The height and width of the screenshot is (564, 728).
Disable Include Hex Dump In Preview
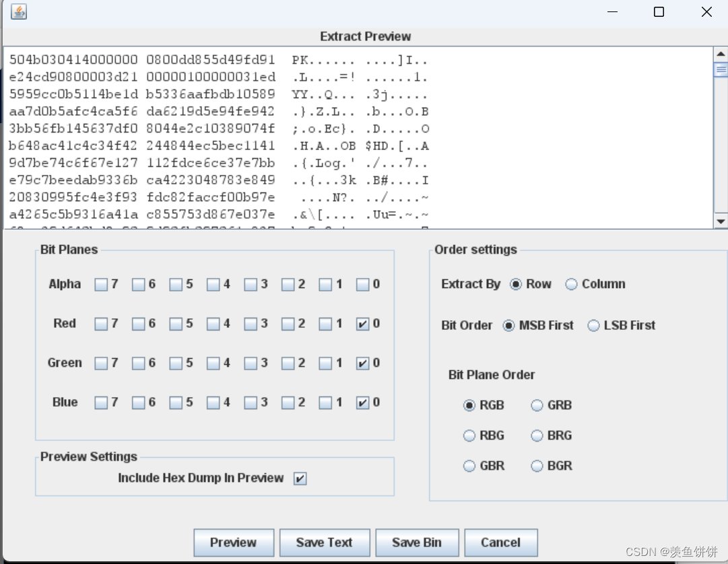(x=300, y=478)
